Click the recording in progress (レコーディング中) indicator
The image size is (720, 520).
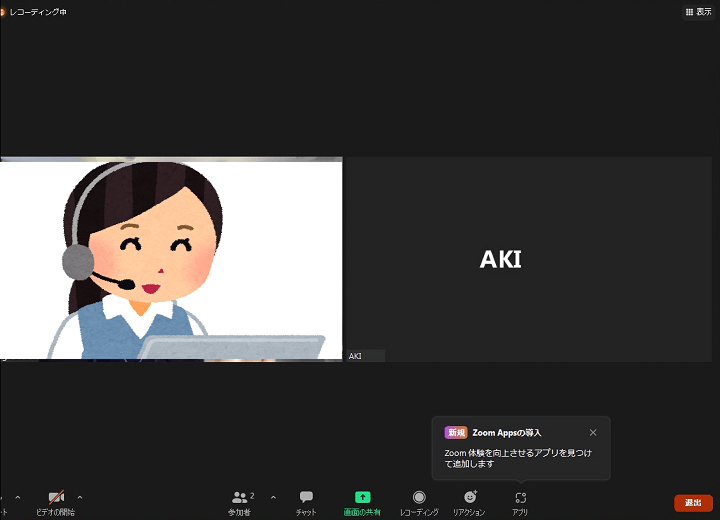point(34,12)
